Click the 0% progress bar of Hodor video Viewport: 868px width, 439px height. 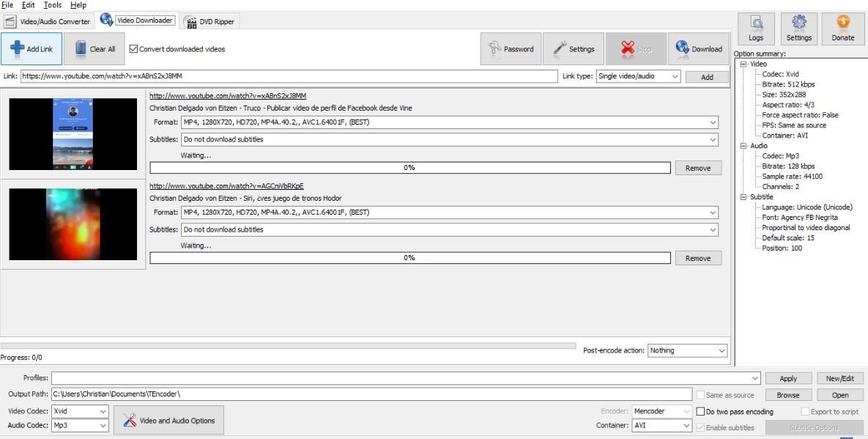[408, 257]
